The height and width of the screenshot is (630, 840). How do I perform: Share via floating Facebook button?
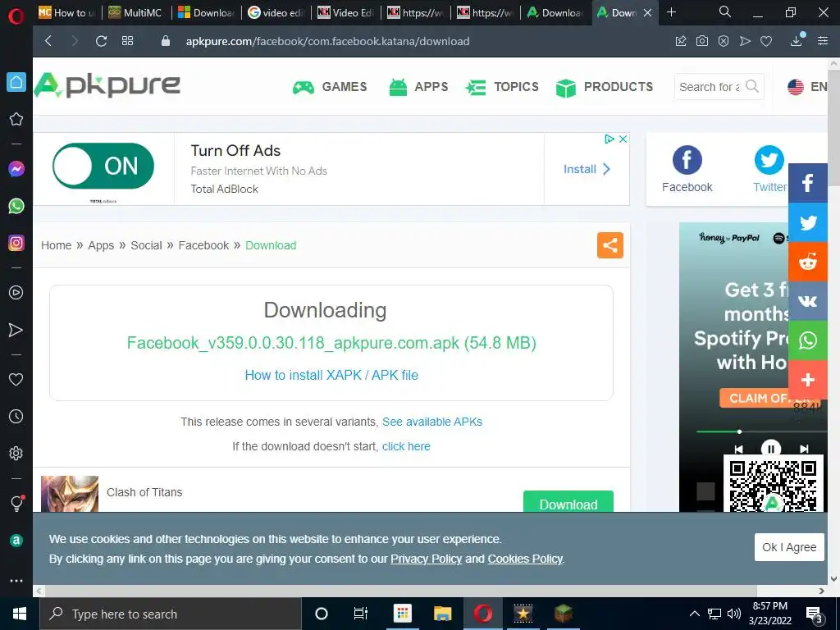click(808, 183)
